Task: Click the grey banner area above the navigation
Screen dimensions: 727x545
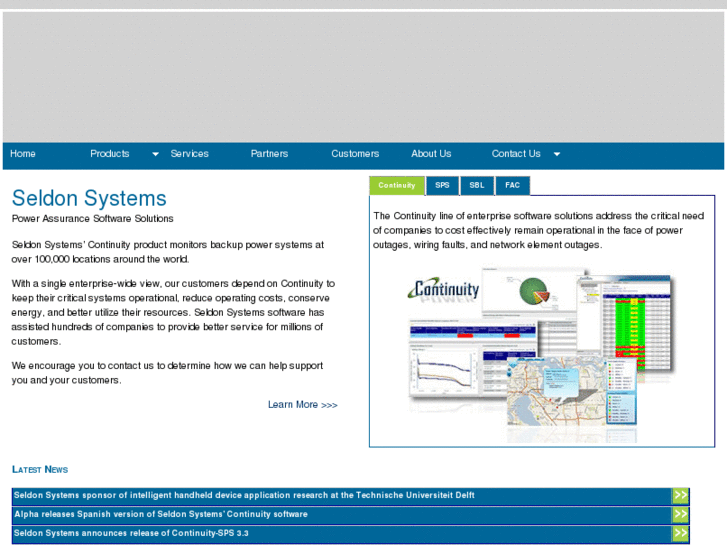Action: pyautogui.click(x=363, y=77)
